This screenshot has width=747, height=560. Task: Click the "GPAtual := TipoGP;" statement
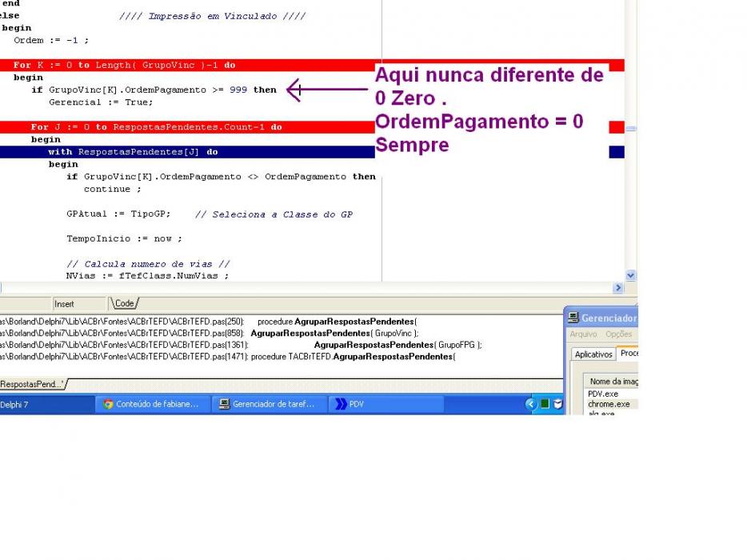pos(118,214)
